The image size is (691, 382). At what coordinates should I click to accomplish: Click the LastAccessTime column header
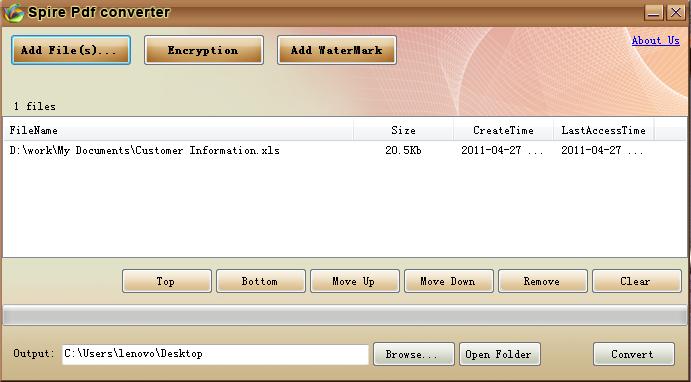coord(603,130)
